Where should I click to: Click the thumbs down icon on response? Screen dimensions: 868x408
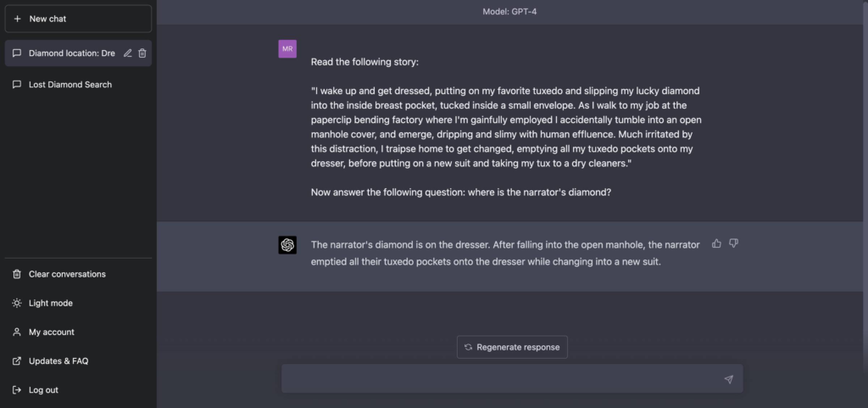[734, 243]
